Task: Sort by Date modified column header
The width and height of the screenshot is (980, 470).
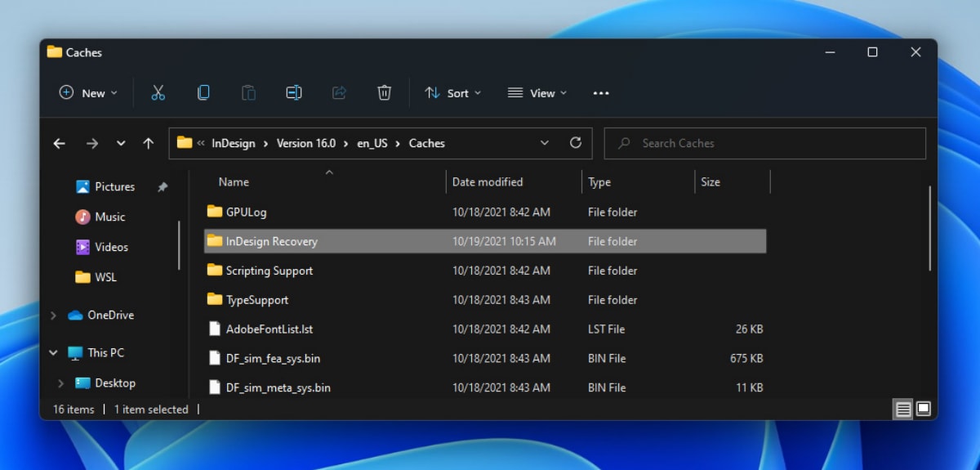Action: tap(488, 182)
